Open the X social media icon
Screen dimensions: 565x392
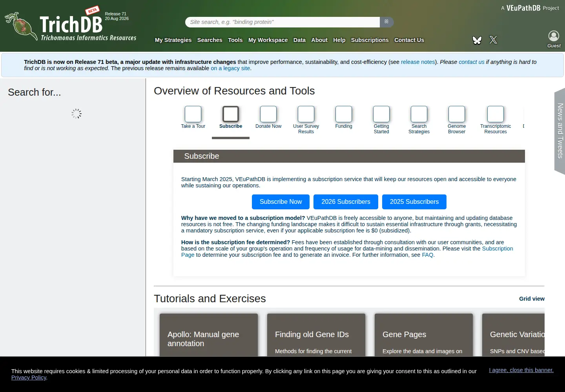[x=493, y=40]
